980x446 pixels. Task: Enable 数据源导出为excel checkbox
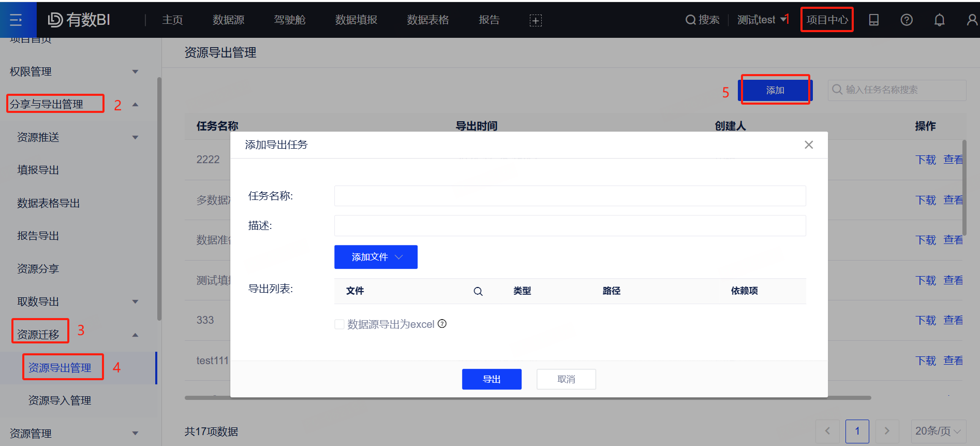tap(339, 324)
